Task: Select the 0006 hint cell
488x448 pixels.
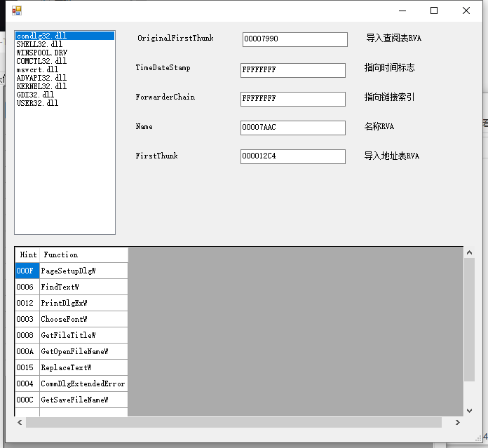Action: coord(27,287)
